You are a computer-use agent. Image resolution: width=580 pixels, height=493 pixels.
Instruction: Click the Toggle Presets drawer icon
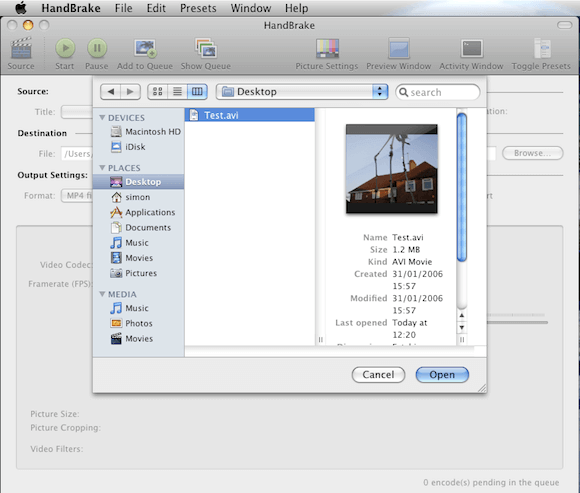[542, 48]
